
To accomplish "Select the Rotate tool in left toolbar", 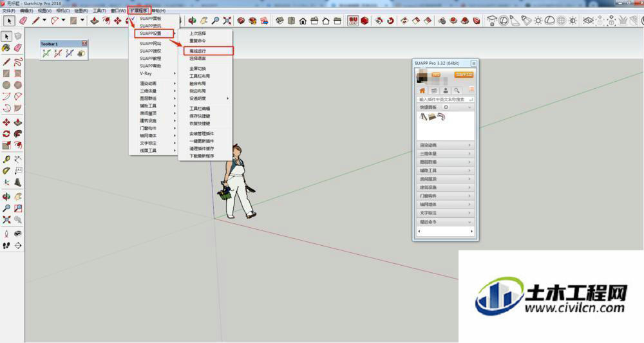I will click(6, 134).
